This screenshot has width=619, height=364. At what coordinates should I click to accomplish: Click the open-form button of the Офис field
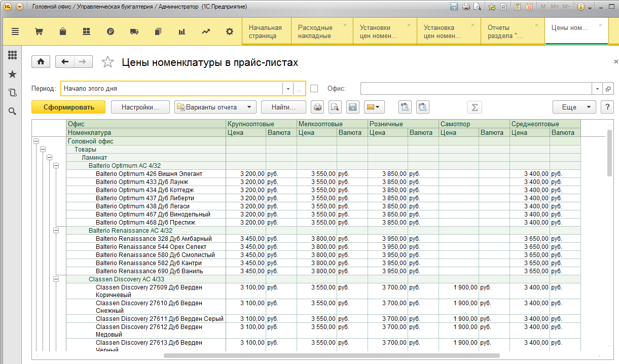pos(608,89)
